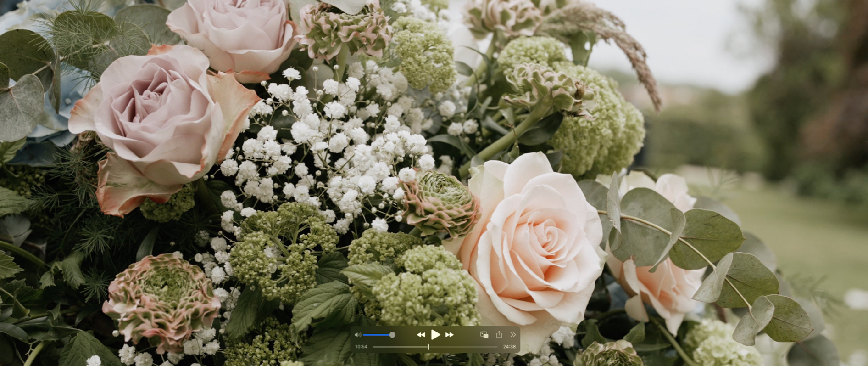Click the playhead marker on the timeline

[428, 347]
